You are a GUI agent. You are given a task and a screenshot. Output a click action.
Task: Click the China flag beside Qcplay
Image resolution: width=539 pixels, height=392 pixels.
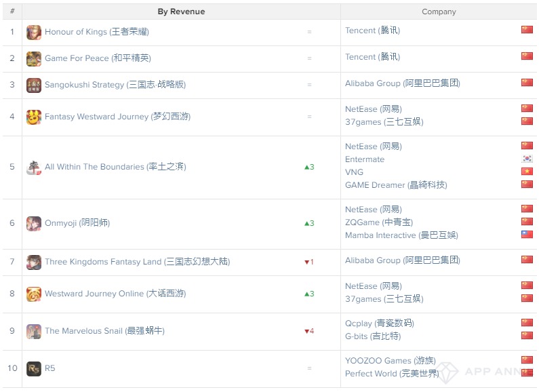point(527,323)
